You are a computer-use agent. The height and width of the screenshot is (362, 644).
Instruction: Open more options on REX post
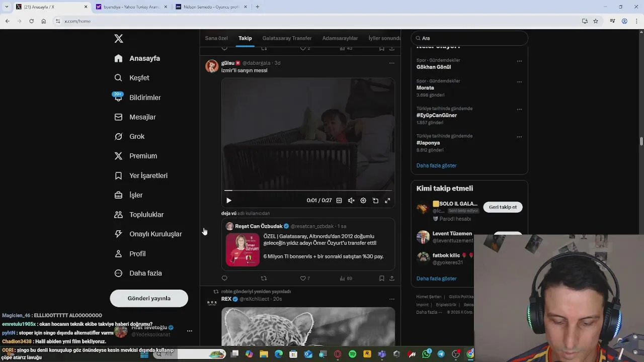[x=392, y=299]
